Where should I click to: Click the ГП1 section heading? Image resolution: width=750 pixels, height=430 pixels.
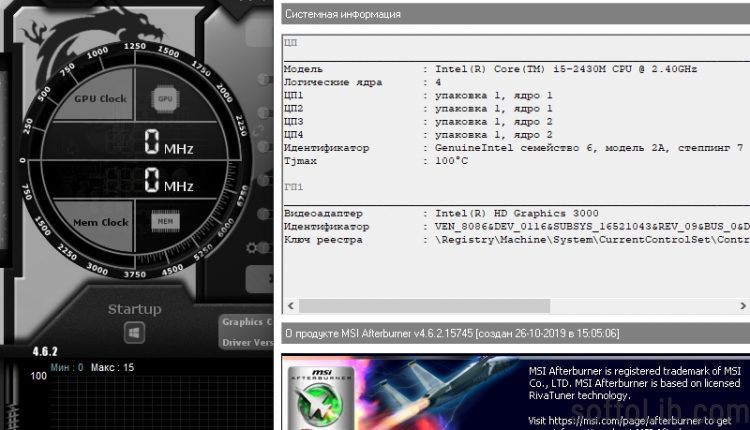293,187
